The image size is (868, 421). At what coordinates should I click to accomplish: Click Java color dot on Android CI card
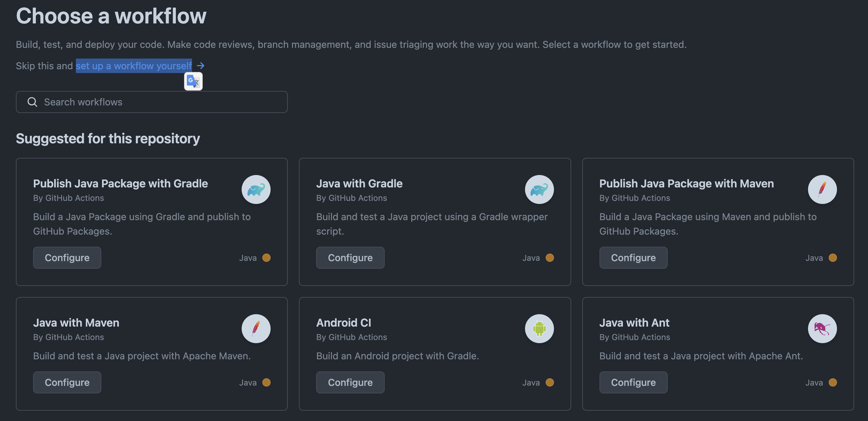tap(550, 382)
